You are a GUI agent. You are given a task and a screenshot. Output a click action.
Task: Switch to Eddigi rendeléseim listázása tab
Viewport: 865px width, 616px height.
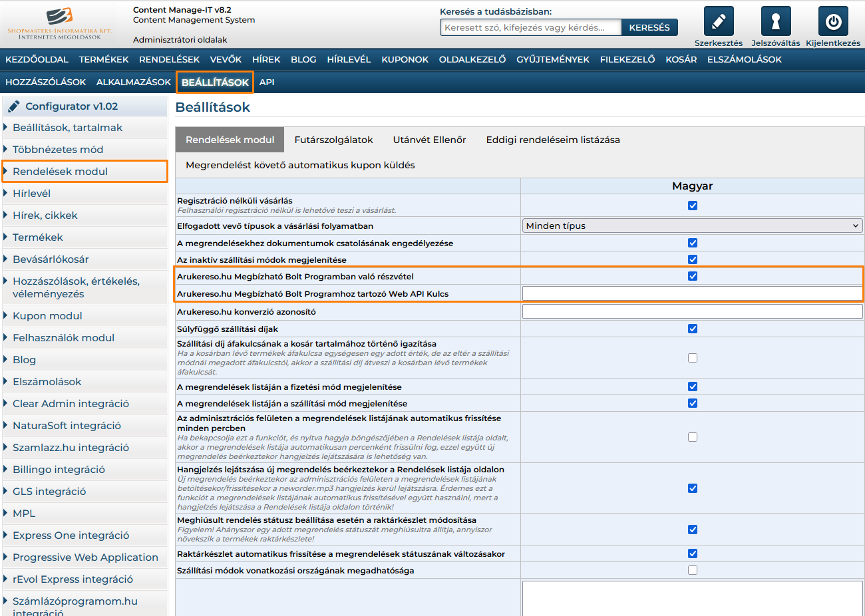coord(553,140)
